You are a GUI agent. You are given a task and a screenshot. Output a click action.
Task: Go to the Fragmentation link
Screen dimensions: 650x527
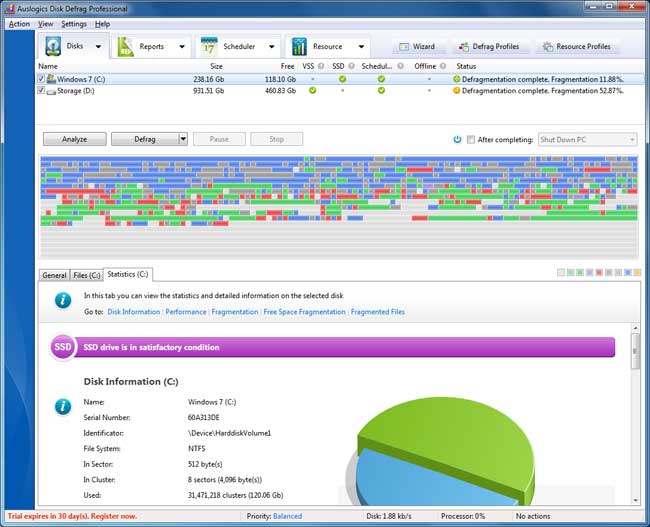click(235, 312)
